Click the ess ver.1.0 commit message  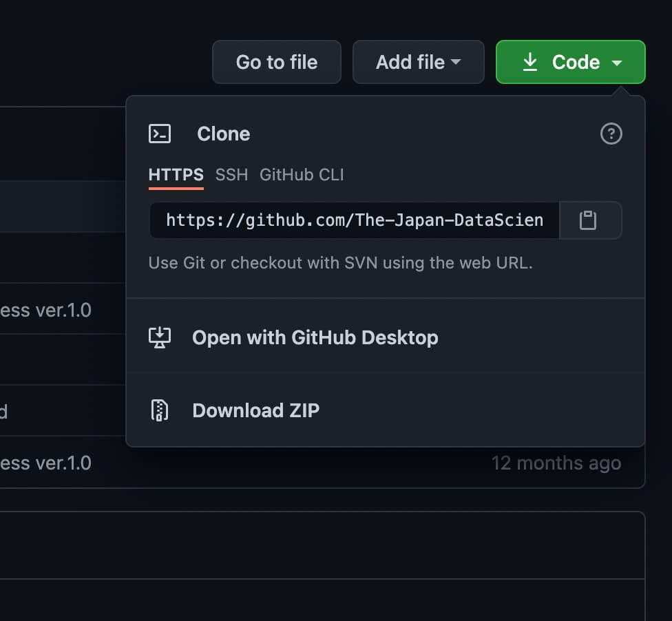45,463
